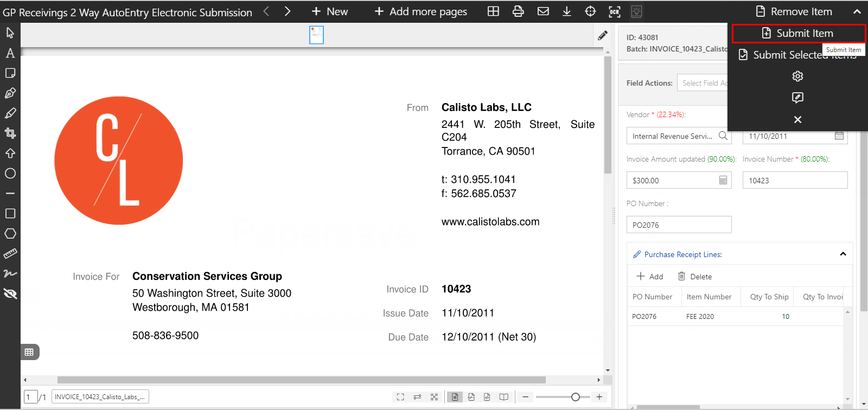Click the download arrow icon
The height and width of the screenshot is (410, 868).
(566, 11)
